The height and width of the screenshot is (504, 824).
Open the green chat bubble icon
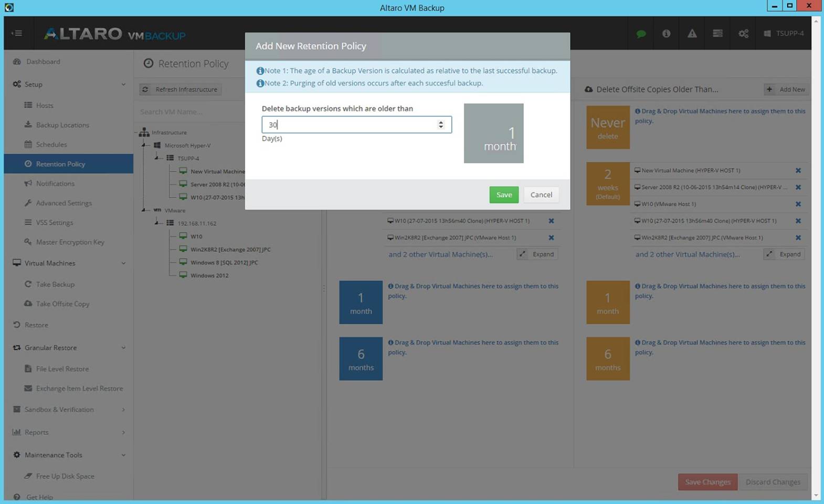(641, 34)
